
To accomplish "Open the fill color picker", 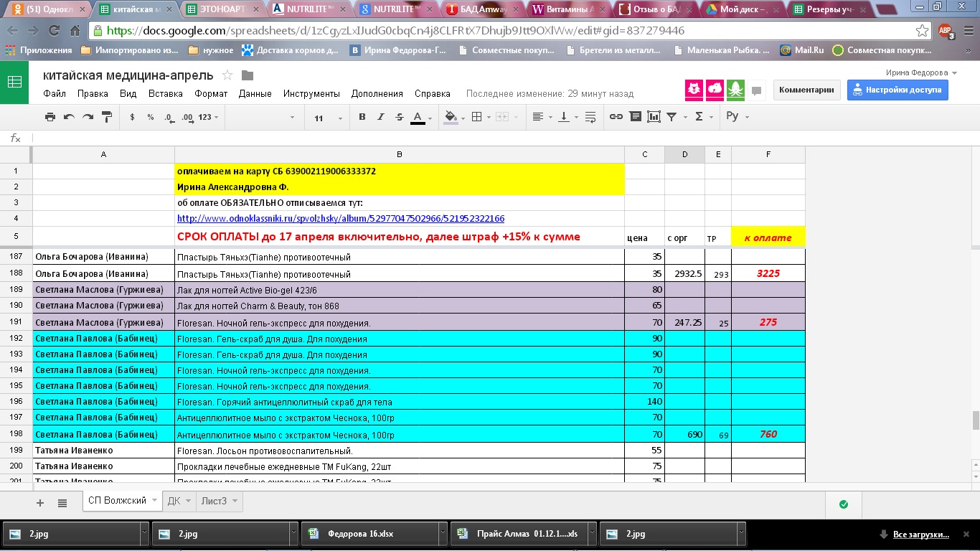I will point(454,117).
